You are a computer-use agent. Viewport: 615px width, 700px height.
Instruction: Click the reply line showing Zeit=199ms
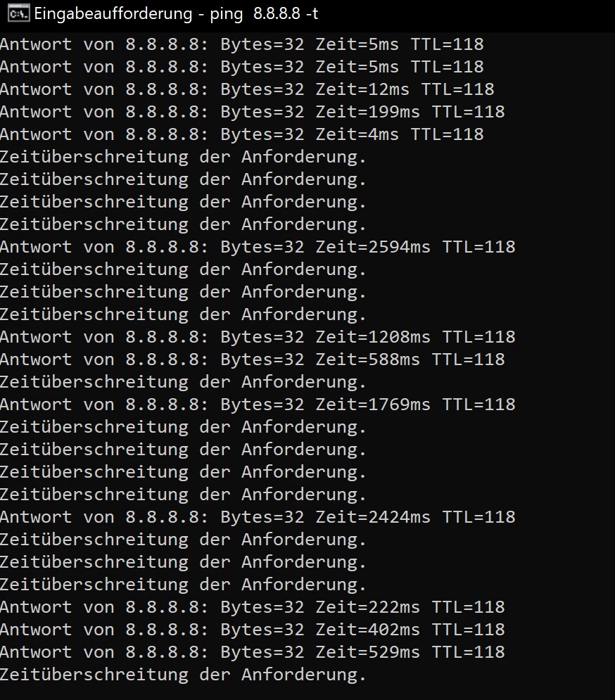tap(253, 112)
